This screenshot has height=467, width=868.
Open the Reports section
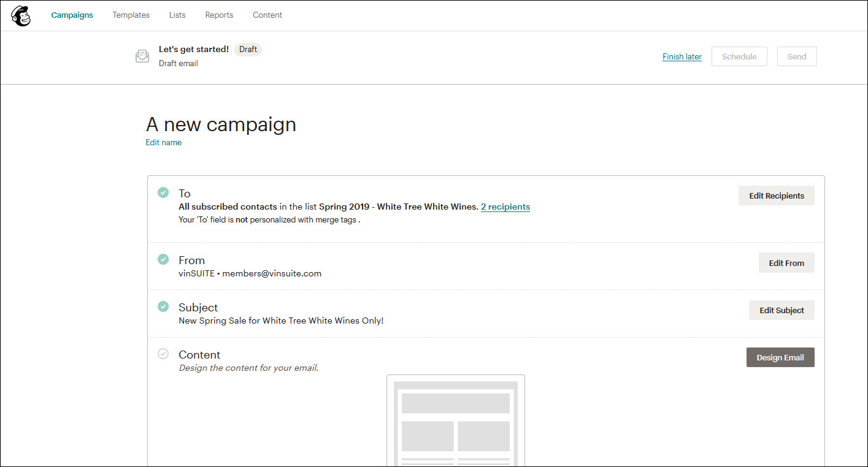(219, 15)
